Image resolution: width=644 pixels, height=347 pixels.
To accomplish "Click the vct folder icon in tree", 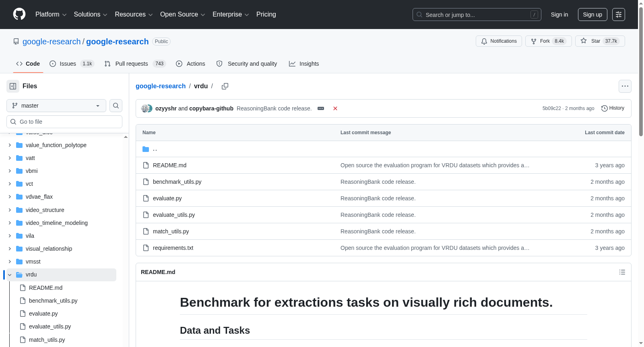I will point(19,184).
